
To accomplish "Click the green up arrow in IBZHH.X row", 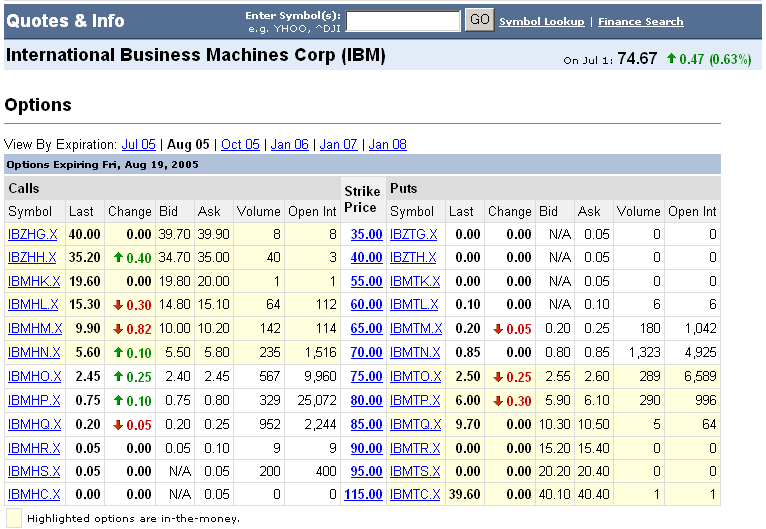I will 118,257.
